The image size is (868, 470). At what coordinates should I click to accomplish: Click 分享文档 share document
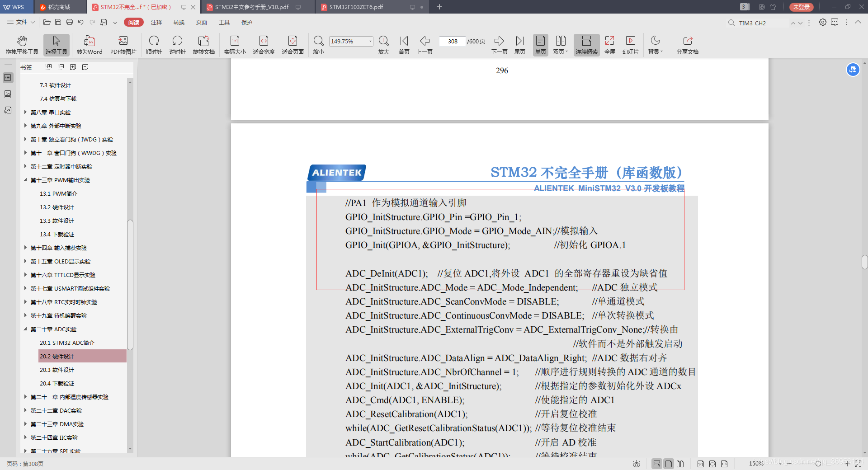click(x=687, y=45)
